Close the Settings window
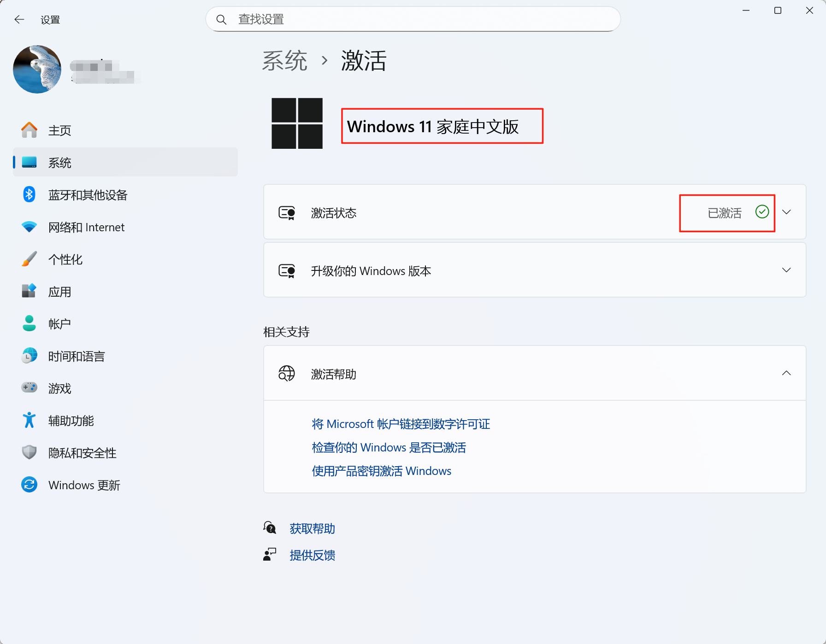 (x=809, y=10)
